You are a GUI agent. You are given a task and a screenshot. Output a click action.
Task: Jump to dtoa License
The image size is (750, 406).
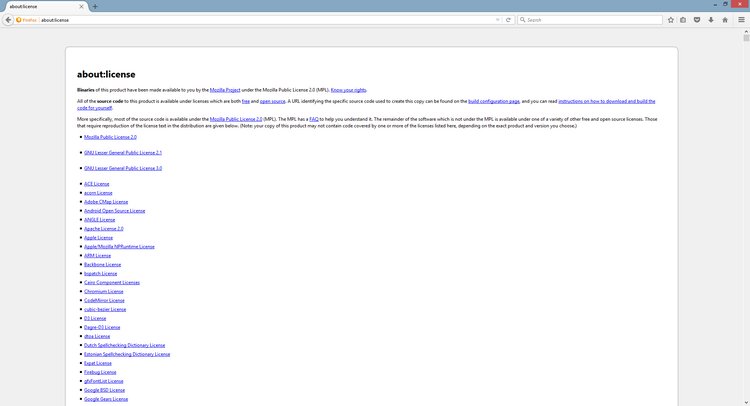pyautogui.click(x=97, y=337)
